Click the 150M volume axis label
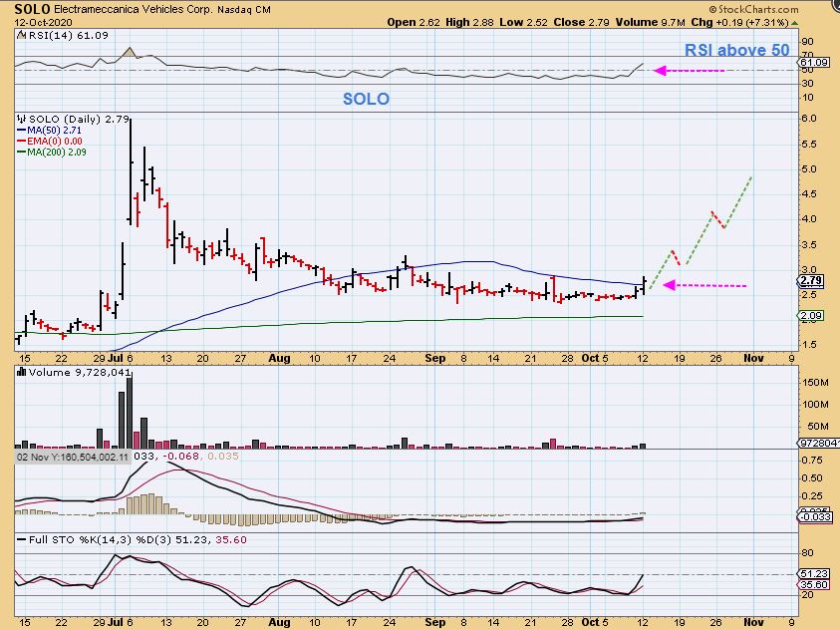840x629 pixels. [815, 383]
